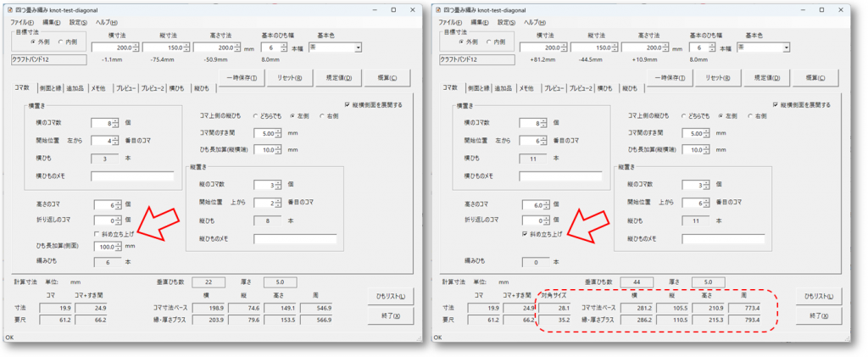This screenshot has height=357, width=868.
Task: Click リセット button in left window
Action: click(x=292, y=77)
